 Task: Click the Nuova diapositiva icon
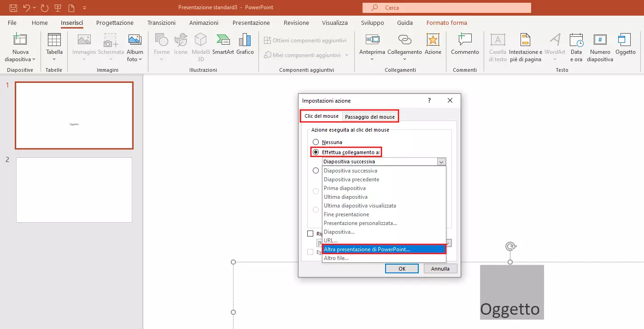[x=20, y=40]
